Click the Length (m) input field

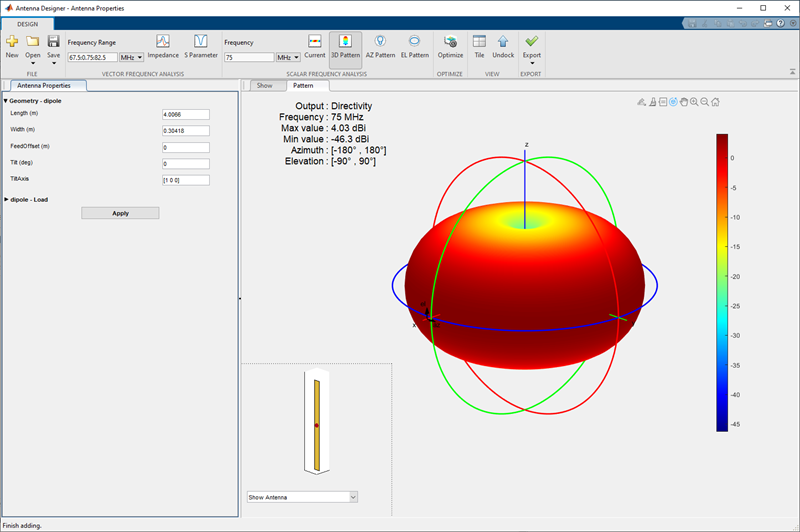click(x=185, y=114)
